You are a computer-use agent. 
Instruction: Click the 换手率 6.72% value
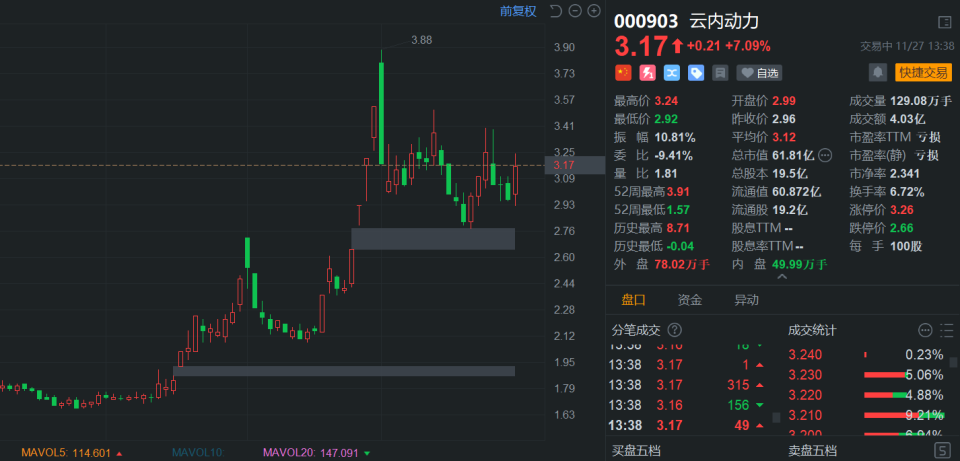[908, 192]
